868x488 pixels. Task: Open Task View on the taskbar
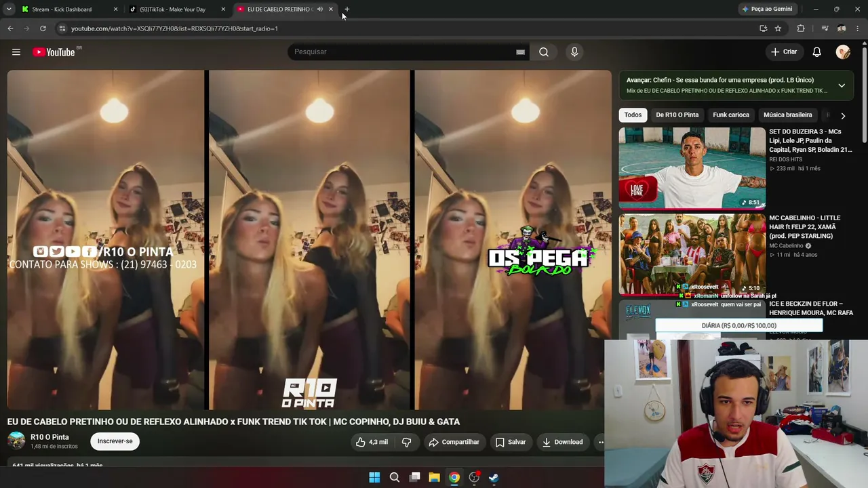point(414,477)
